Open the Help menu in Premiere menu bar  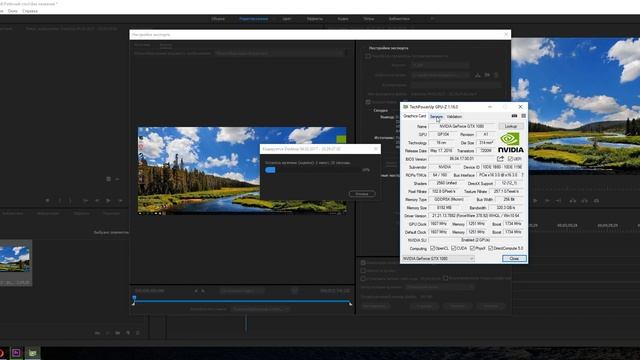(30, 11)
